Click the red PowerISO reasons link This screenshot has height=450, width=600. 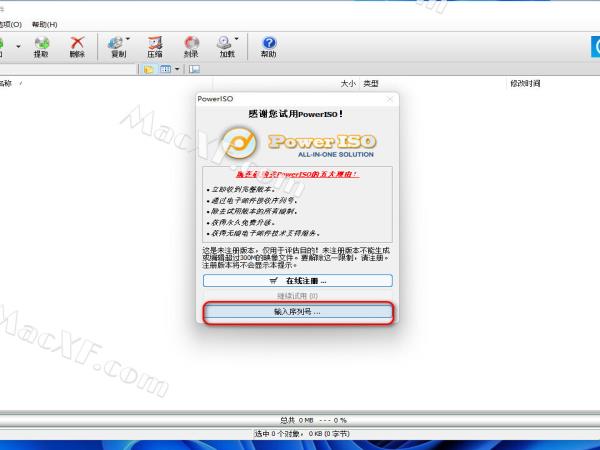pos(297,174)
